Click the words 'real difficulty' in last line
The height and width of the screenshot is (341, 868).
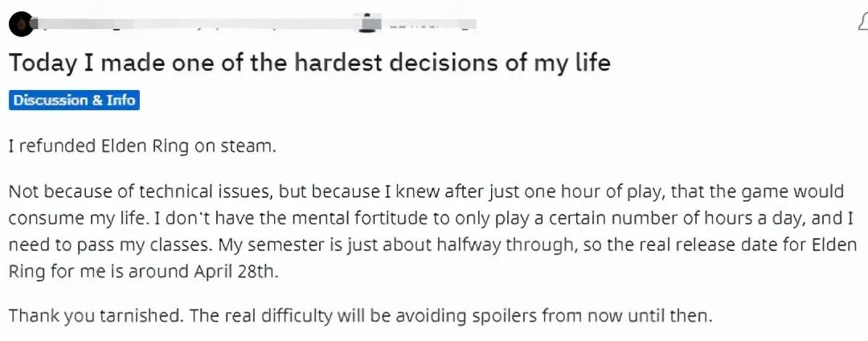(x=260, y=315)
